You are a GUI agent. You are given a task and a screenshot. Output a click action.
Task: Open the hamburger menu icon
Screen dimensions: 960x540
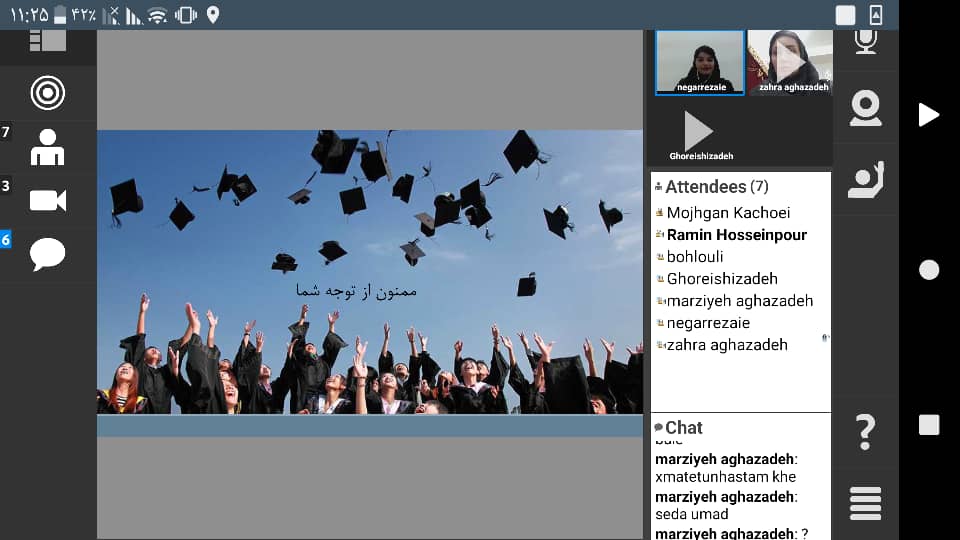(x=865, y=502)
